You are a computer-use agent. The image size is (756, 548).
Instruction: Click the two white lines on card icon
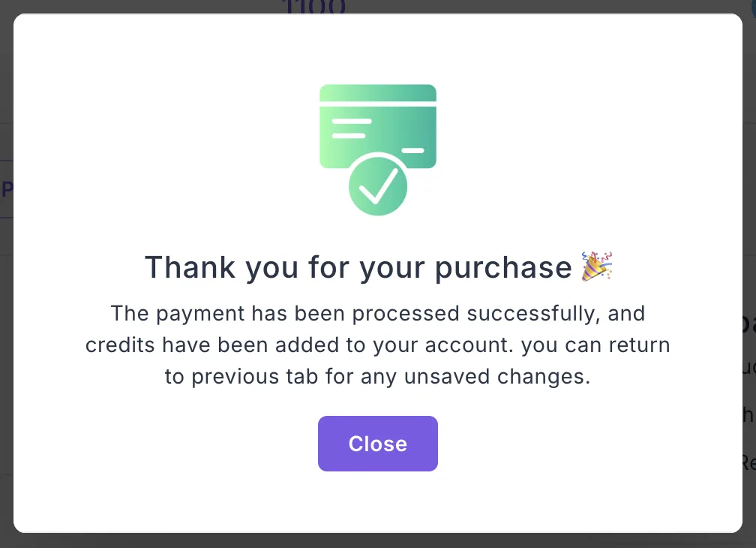click(350, 128)
